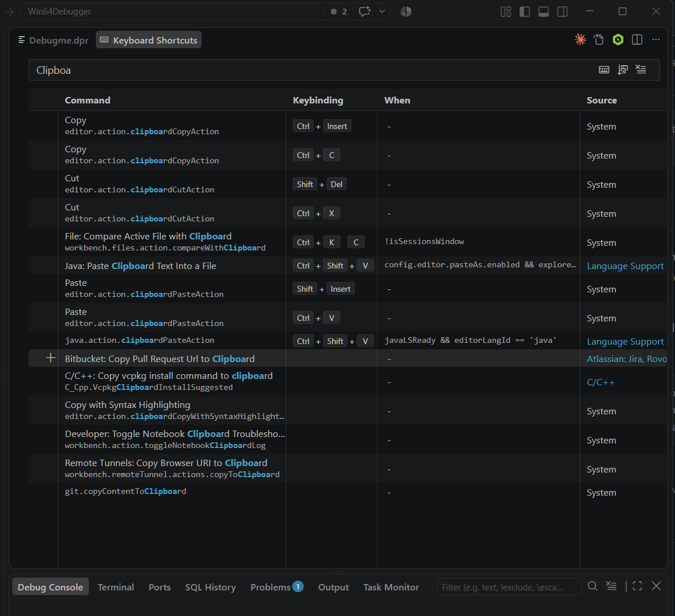Select the Paste row with Shift+Insert keybinding
The image size is (675, 616).
pos(347,289)
